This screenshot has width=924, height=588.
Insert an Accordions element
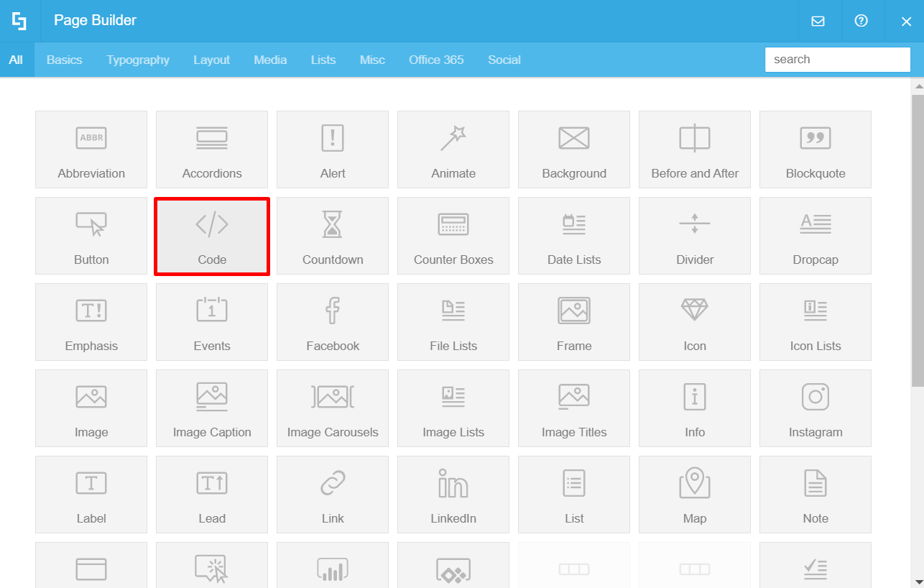coord(211,150)
